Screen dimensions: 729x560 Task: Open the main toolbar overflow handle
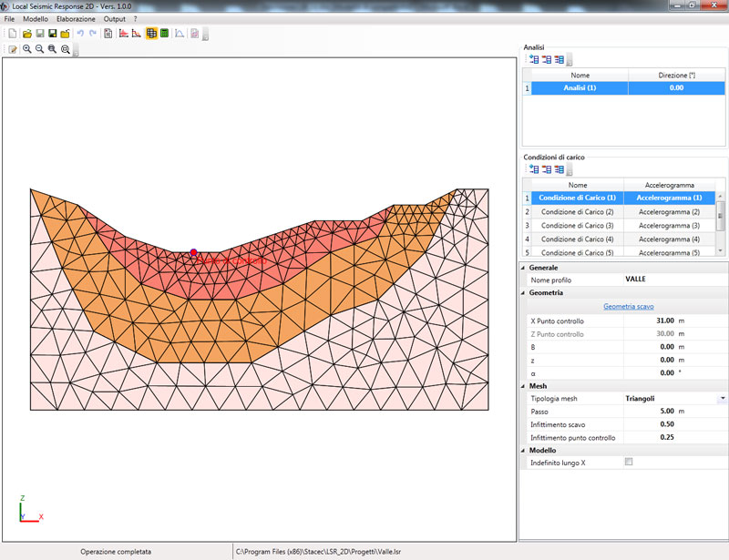206,34
